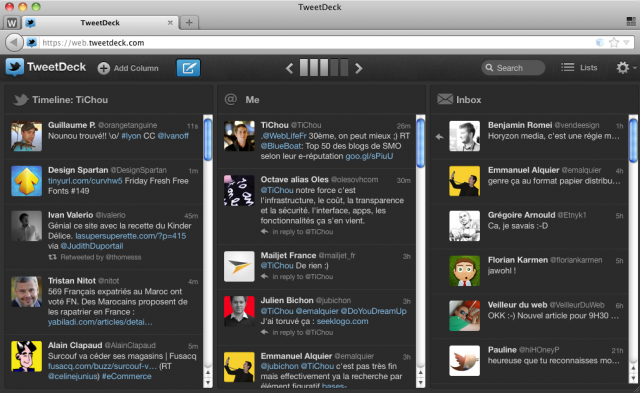Screen dimensions: 640x393
Task: Switch to the pinned W tab
Action: coord(12,23)
